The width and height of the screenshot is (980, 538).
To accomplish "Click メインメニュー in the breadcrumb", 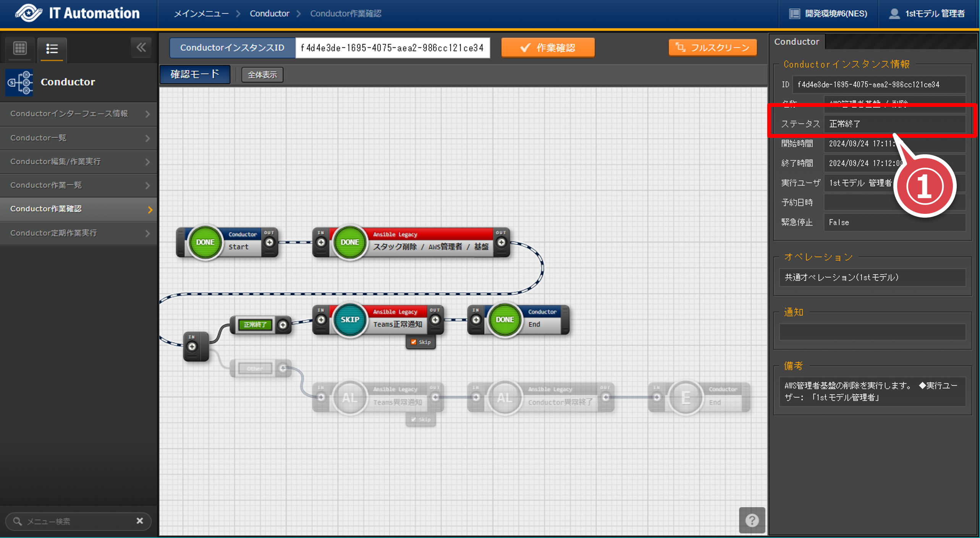I will [x=201, y=14].
